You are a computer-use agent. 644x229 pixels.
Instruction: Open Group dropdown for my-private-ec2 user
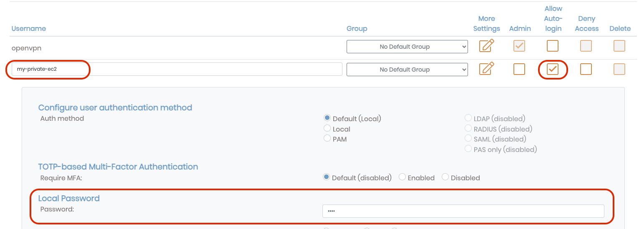click(407, 70)
